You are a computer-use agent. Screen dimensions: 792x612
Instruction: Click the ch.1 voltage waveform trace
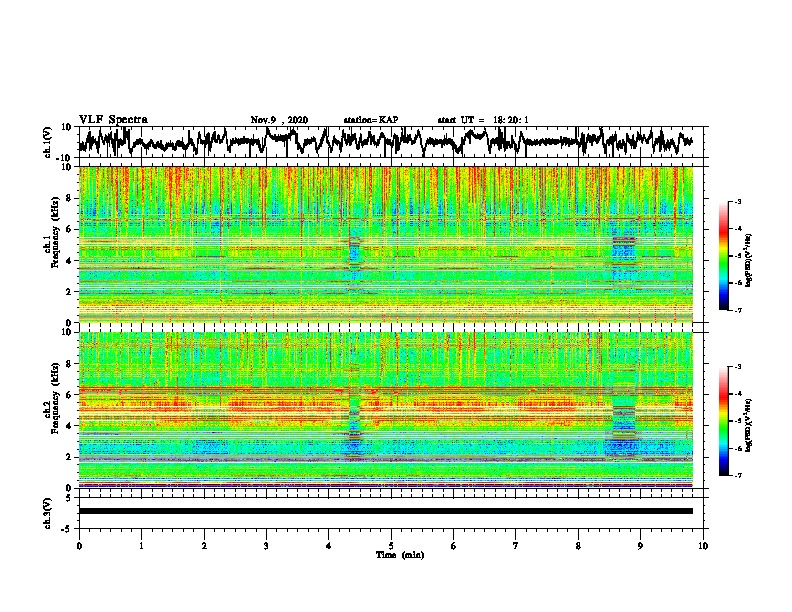point(385,141)
